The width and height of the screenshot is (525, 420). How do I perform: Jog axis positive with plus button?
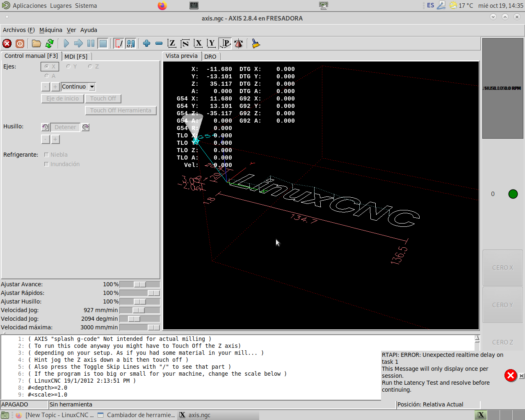point(55,87)
